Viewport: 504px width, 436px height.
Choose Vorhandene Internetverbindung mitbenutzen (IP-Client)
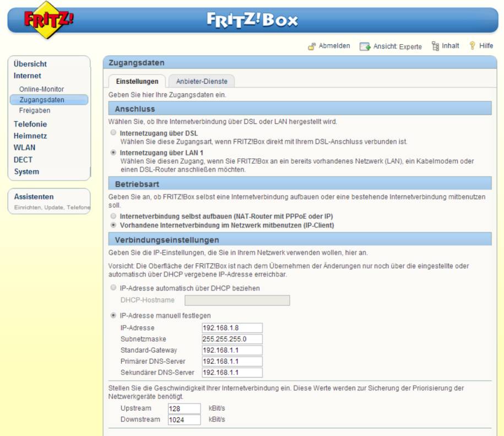[113, 225]
